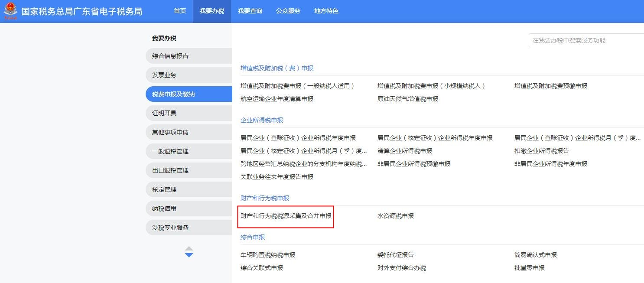Click the up arrow below the sidebar list

click(189, 249)
